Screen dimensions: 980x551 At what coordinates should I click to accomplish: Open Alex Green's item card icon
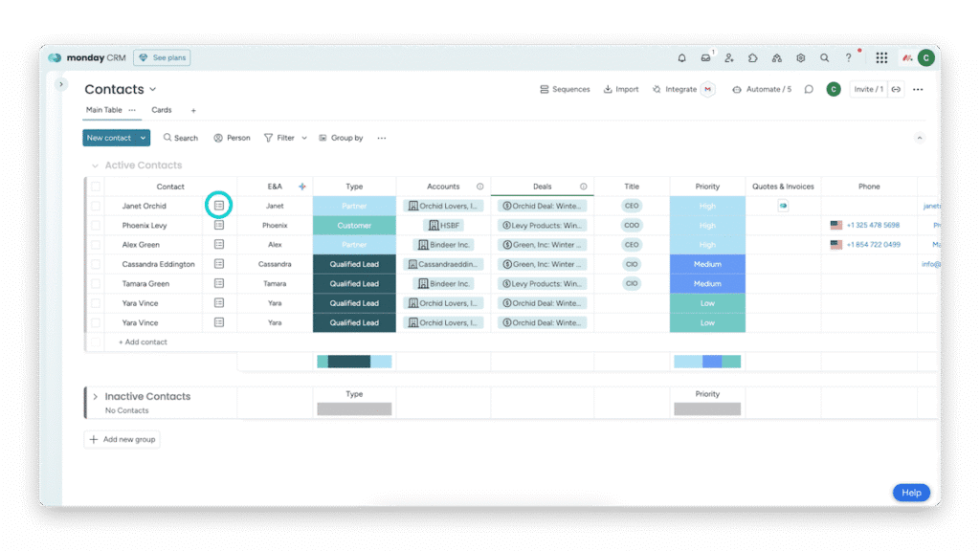click(x=219, y=244)
